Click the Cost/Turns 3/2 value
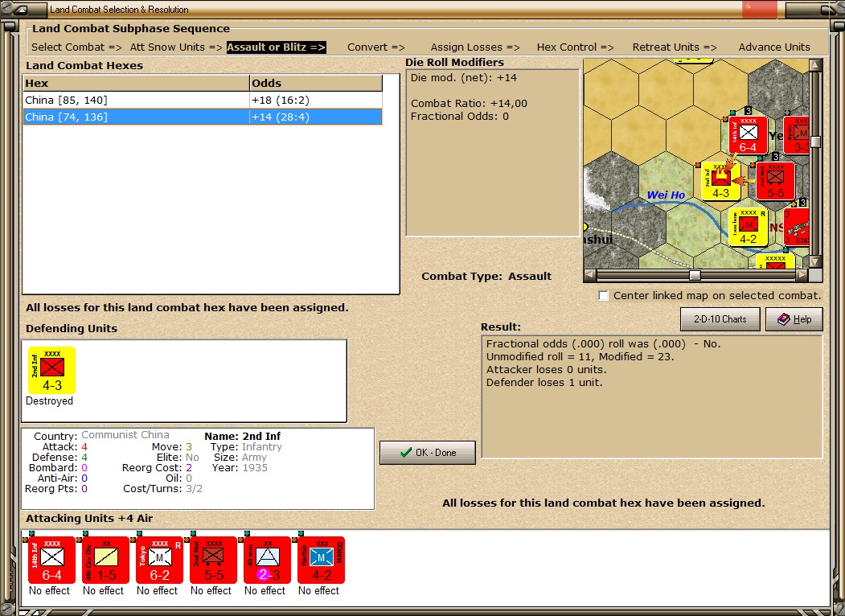845x616 pixels. [x=194, y=489]
